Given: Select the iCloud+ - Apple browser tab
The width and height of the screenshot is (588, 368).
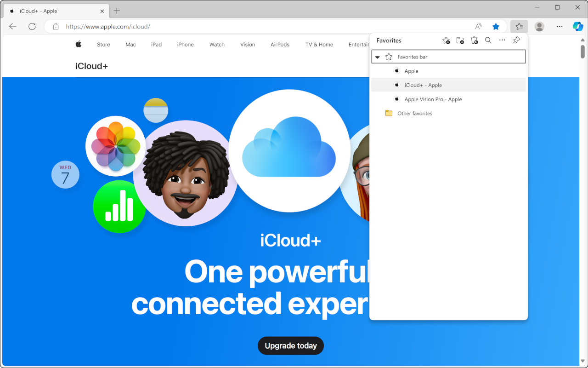Looking at the screenshot, I should [x=56, y=11].
